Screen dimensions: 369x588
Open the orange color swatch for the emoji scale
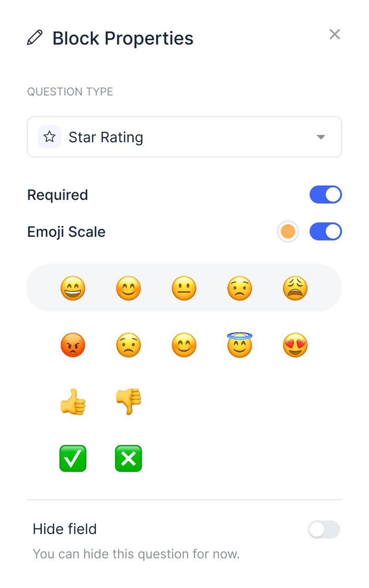tap(288, 231)
